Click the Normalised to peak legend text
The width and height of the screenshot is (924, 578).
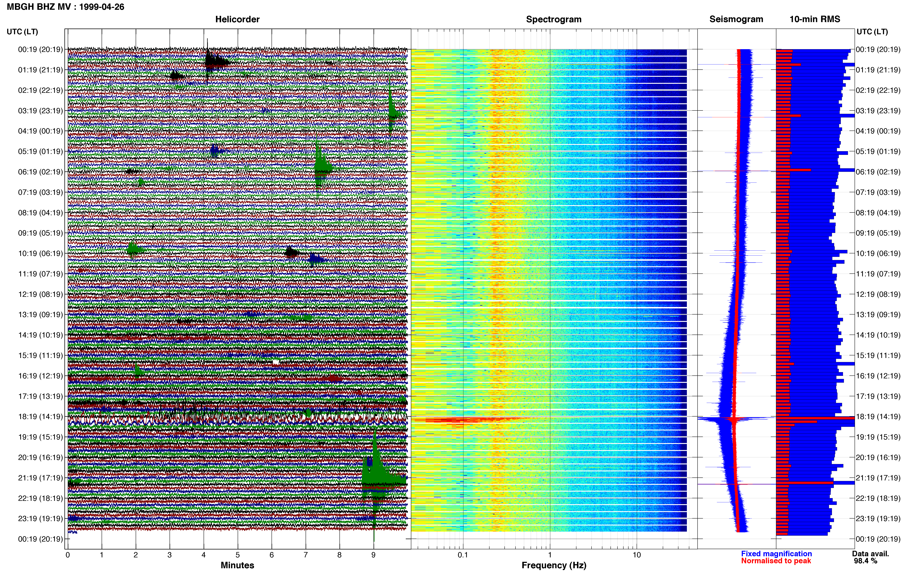(776, 561)
